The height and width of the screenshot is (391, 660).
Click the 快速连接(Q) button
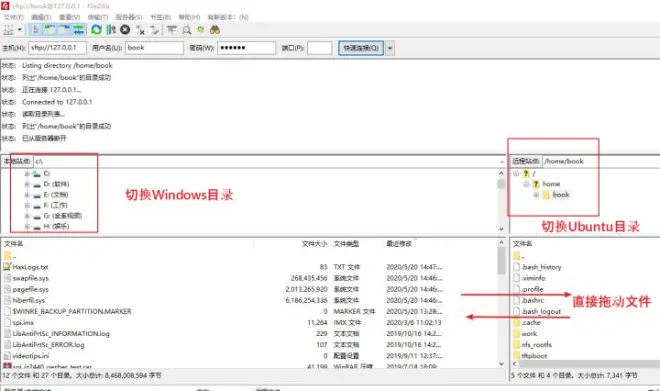click(x=361, y=48)
